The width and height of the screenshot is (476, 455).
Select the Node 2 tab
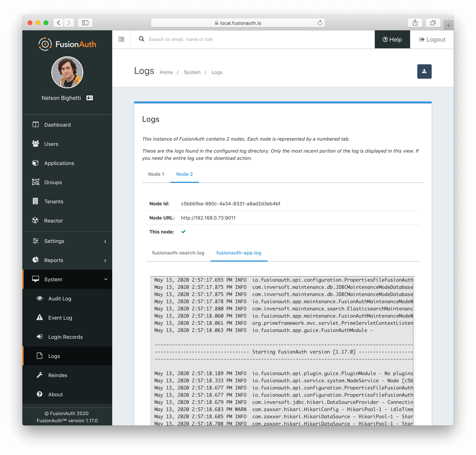pyautogui.click(x=184, y=174)
